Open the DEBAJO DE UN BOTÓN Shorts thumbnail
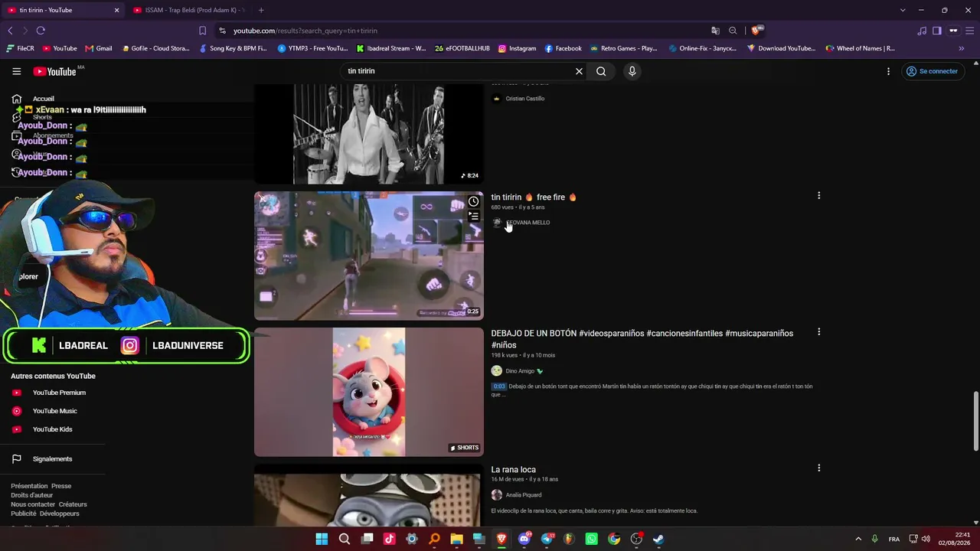The width and height of the screenshot is (980, 551). coord(369,392)
